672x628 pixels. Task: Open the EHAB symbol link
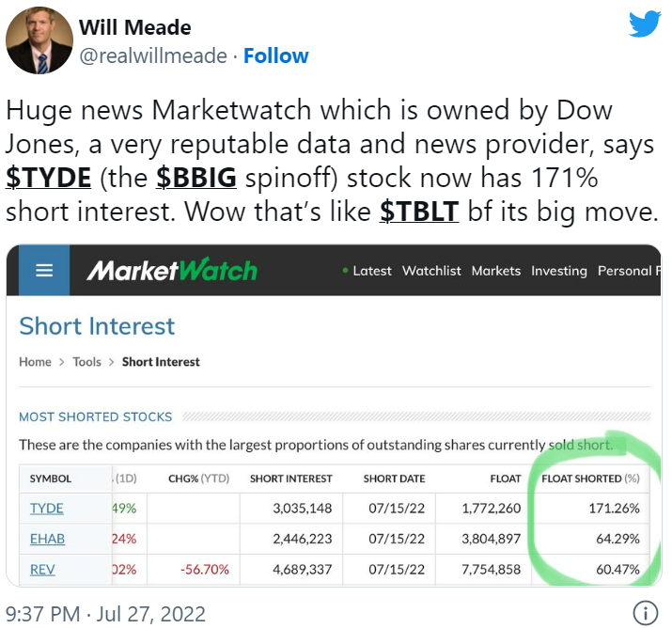[48, 539]
